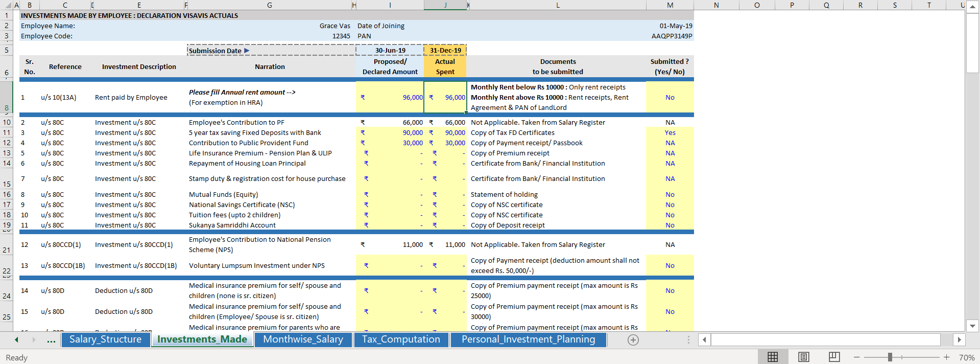Select the 'Copy of Tax FD Certificates' cell
980x364 pixels.
[558, 132]
